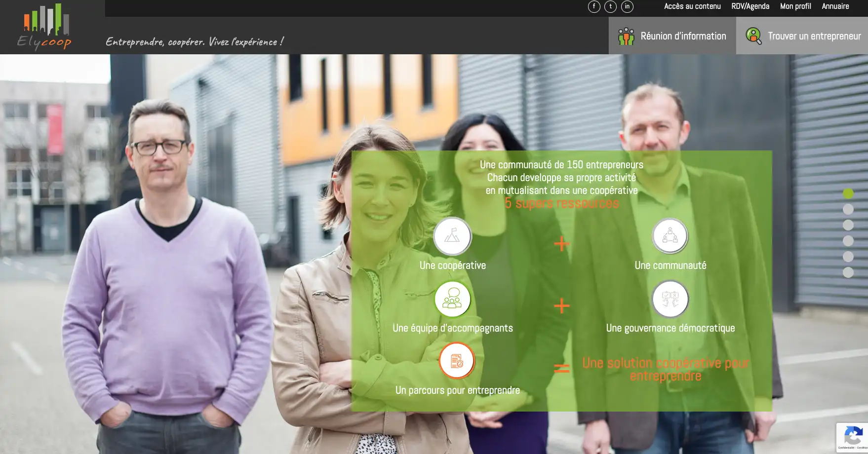Select the Une équipe d'accompagnants icon
The image size is (868, 454).
[x=452, y=299]
